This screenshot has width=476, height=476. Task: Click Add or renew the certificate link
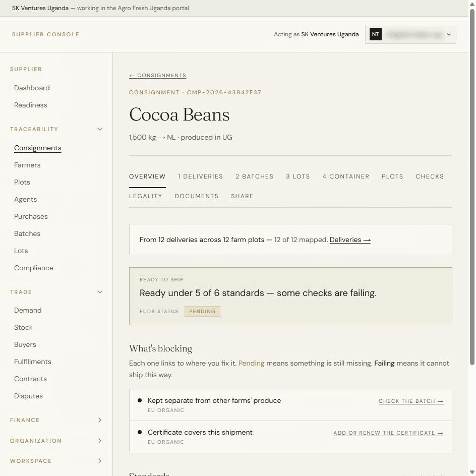tap(389, 433)
